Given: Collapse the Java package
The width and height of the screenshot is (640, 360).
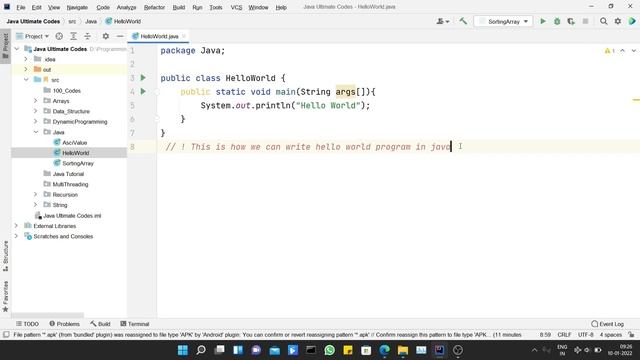Looking at the screenshot, I should [x=36, y=132].
